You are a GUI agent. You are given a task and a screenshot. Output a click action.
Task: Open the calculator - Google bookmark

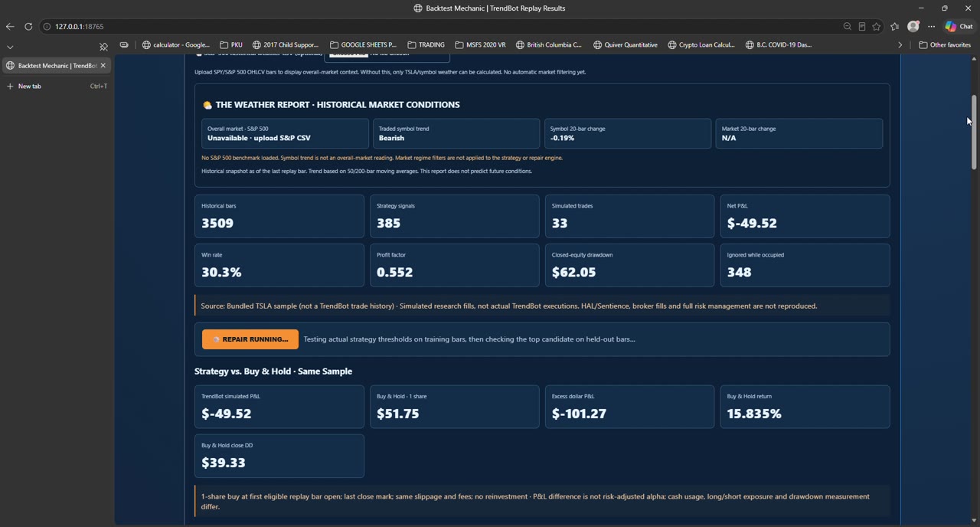[x=176, y=44]
